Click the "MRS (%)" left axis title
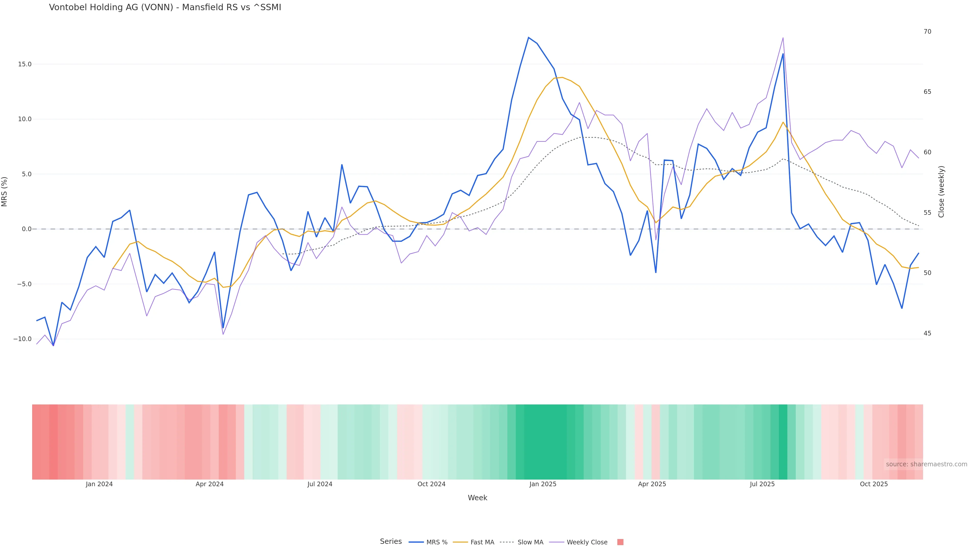Screen dimensions: 980x551 click(5, 192)
